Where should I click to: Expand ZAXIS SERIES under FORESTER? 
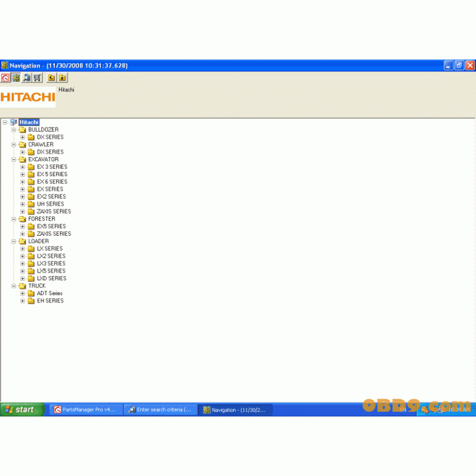coord(23,234)
